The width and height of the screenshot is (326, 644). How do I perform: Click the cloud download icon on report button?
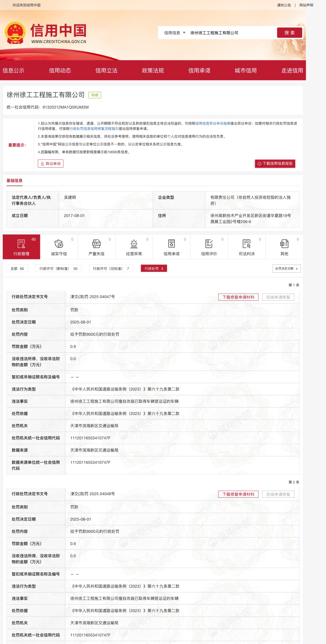(x=259, y=164)
